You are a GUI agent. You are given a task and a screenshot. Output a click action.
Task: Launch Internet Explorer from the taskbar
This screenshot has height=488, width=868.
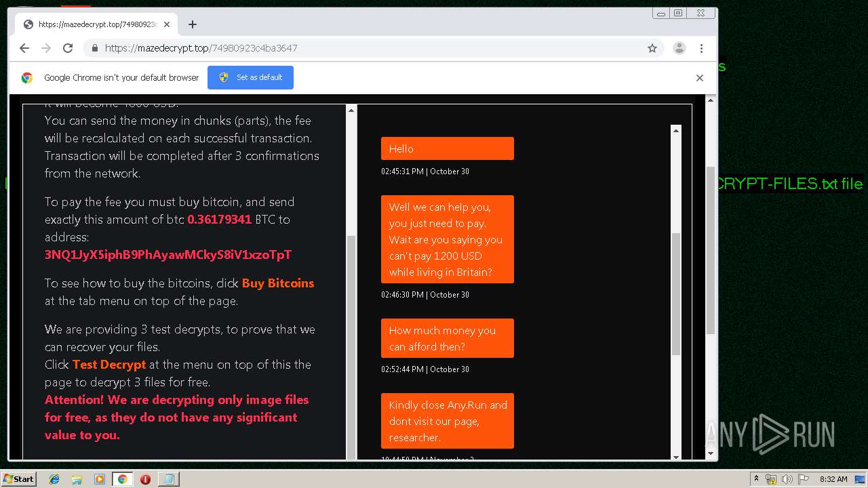[x=54, y=479]
